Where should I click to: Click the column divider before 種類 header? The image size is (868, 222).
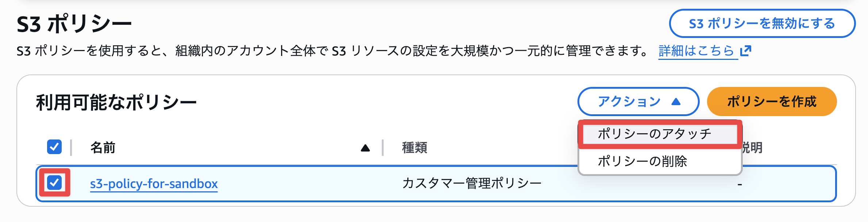point(383,148)
